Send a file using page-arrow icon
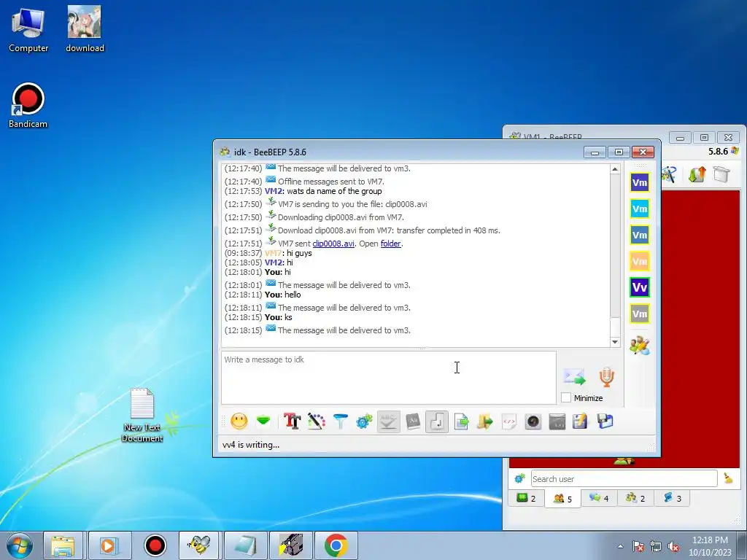Image resolution: width=747 pixels, height=560 pixels. click(x=461, y=421)
